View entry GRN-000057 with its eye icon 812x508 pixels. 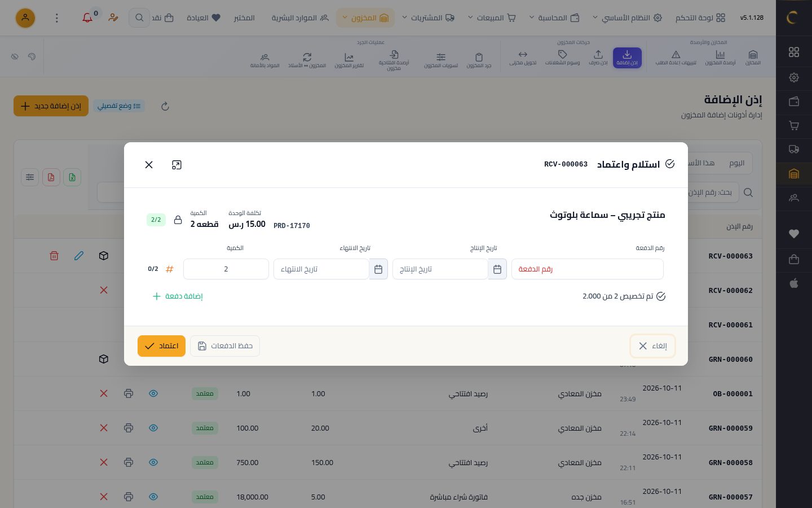pos(153,497)
